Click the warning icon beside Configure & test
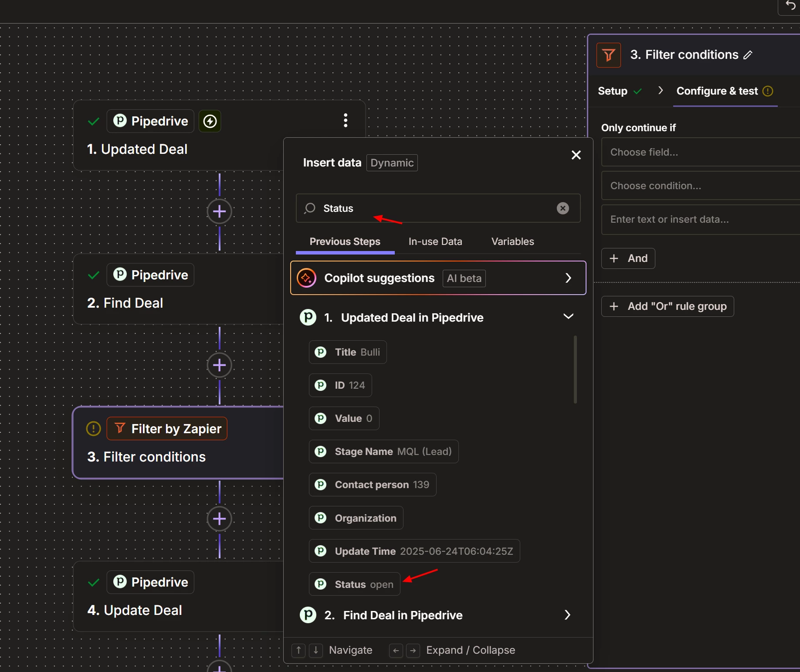The image size is (800, 672). pyautogui.click(x=768, y=91)
